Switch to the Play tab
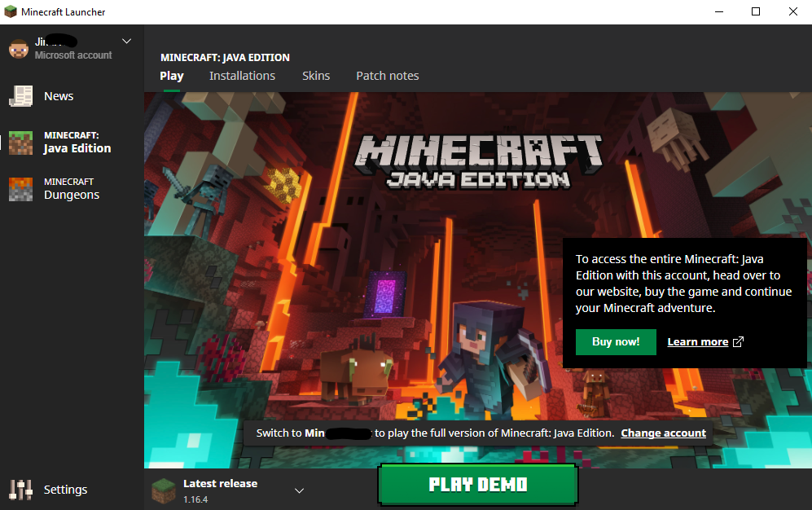 point(171,76)
